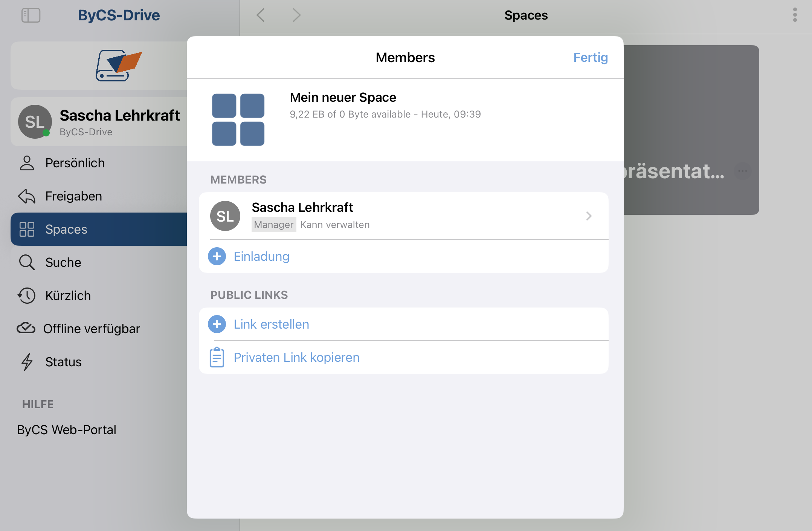Open the three-dot more options menu
This screenshot has height=531, width=812.
pyautogui.click(x=795, y=15)
